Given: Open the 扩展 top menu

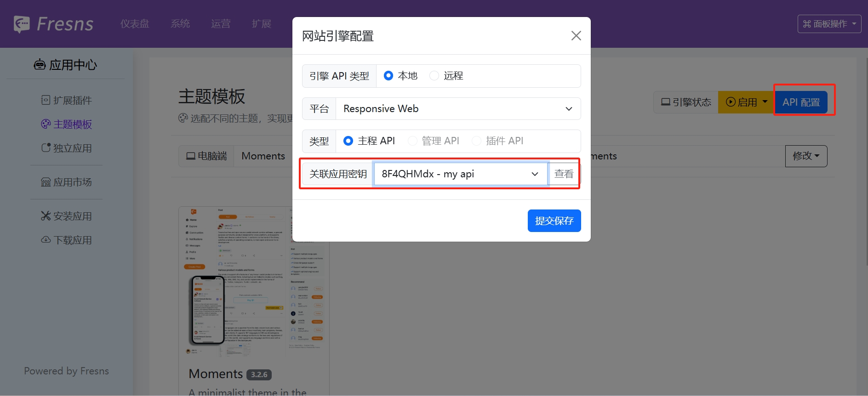Looking at the screenshot, I should coord(262,24).
